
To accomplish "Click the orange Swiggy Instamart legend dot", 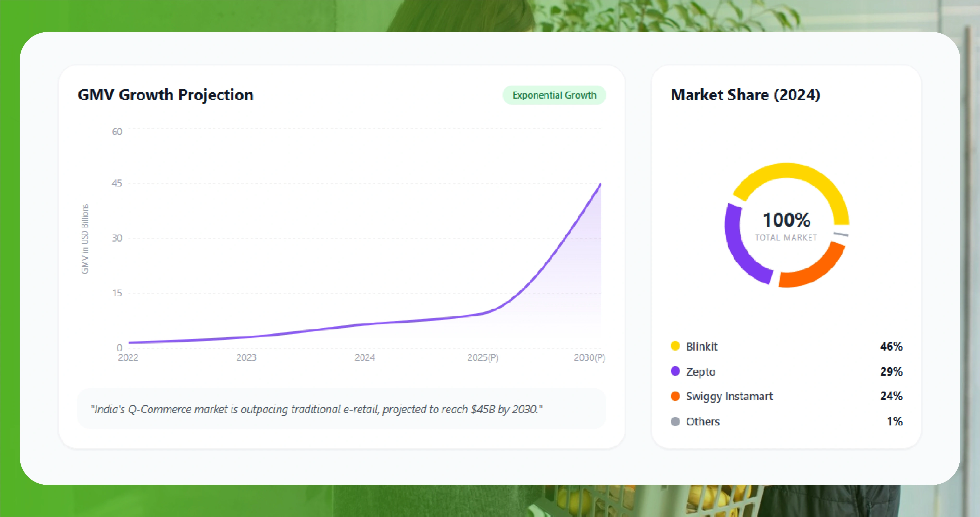I will tap(675, 396).
